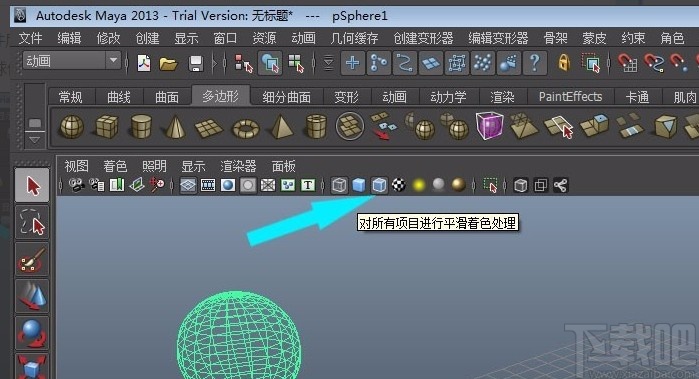Image resolution: width=699 pixels, height=379 pixels.
Task: Click the purple Smooth mesh cube icon
Action: 489,125
